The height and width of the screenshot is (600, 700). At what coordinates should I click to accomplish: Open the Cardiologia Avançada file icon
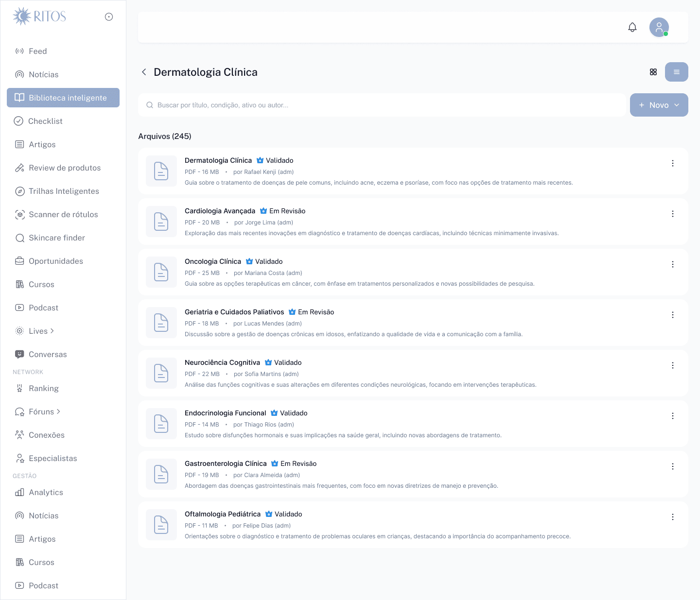pyautogui.click(x=161, y=222)
